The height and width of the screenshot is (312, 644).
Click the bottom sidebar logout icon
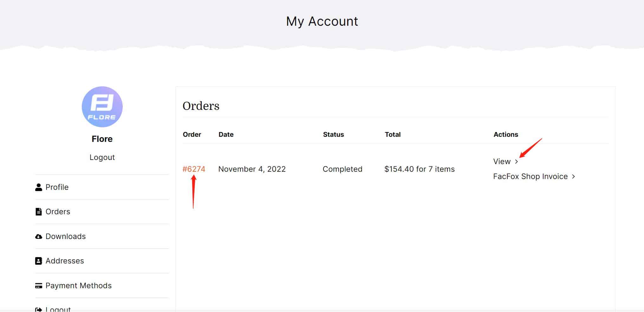click(38, 309)
